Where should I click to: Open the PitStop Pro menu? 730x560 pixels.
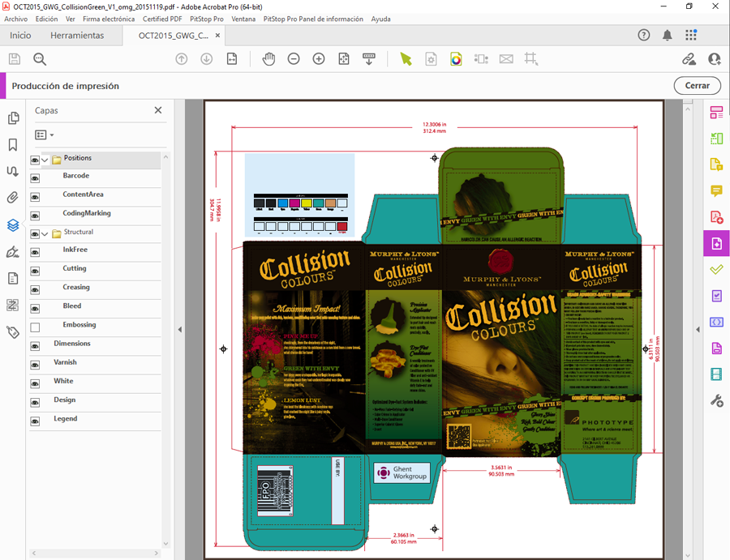click(207, 19)
